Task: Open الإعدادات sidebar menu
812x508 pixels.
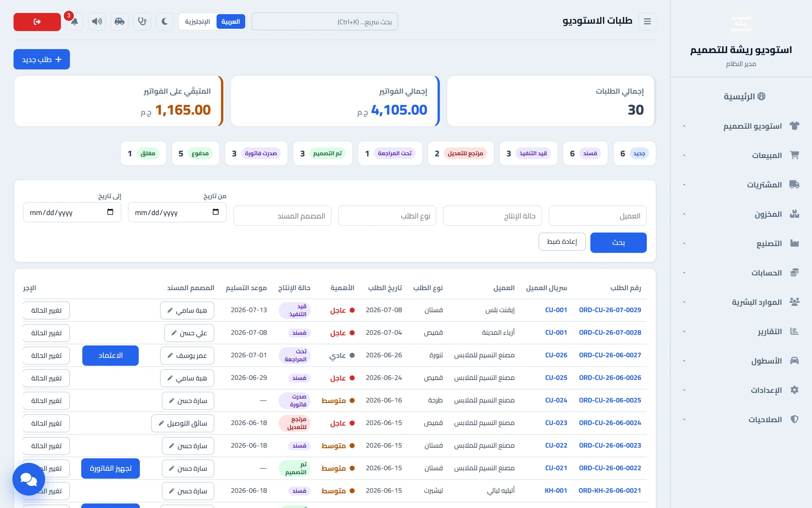Action: [741, 390]
